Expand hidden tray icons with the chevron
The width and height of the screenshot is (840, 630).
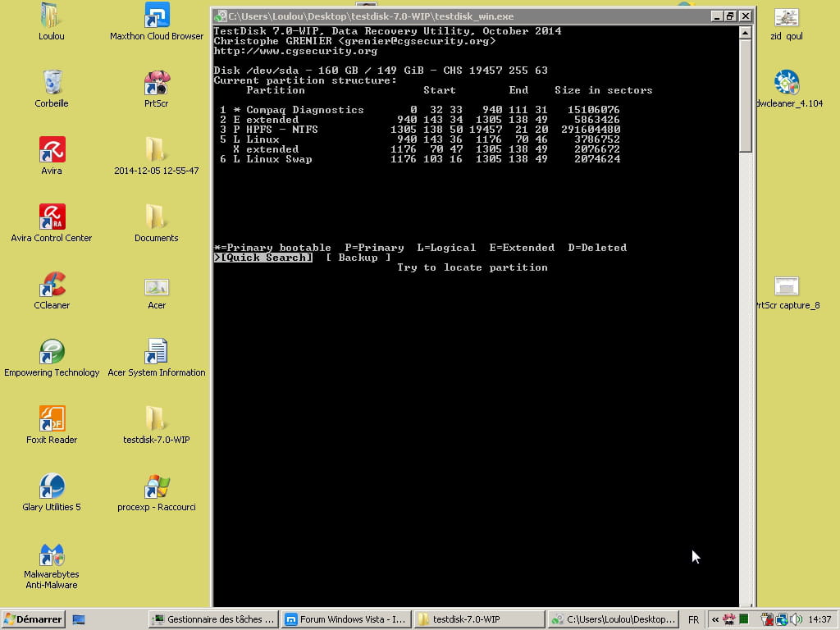715,619
